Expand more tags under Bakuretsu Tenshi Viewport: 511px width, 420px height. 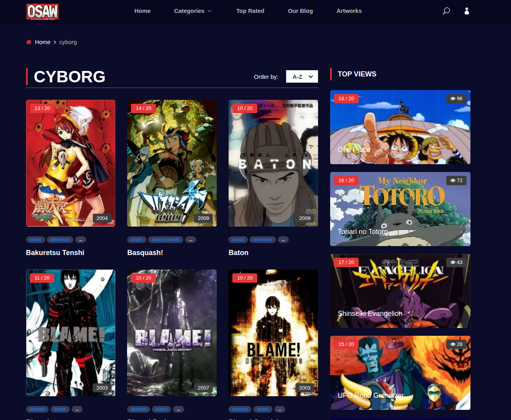point(81,240)
